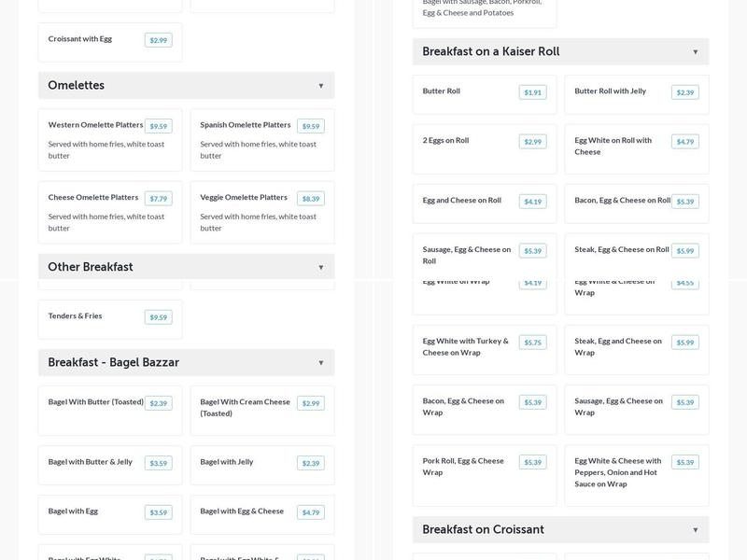Choose Butter Roll $1.91 price button
The image size is (747, 560).
tap(532, 92)
